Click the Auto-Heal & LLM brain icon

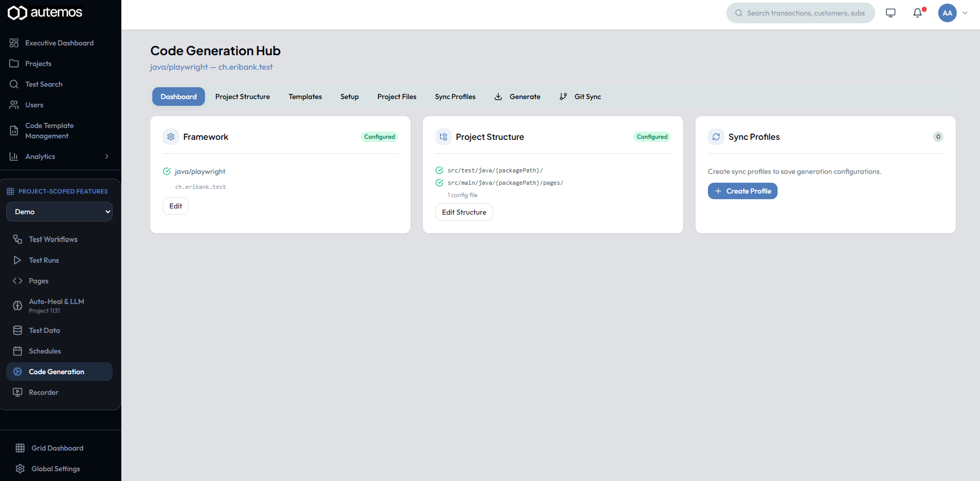tap(18, 306)
